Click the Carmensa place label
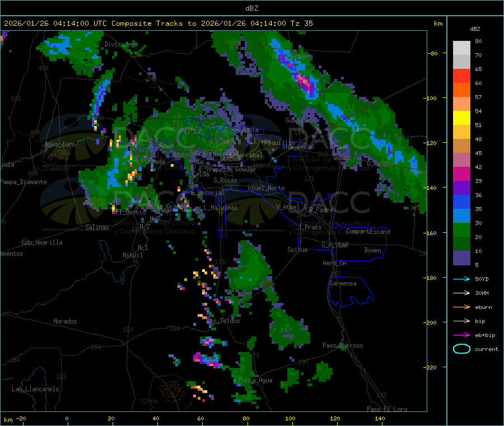 point(343,283)
